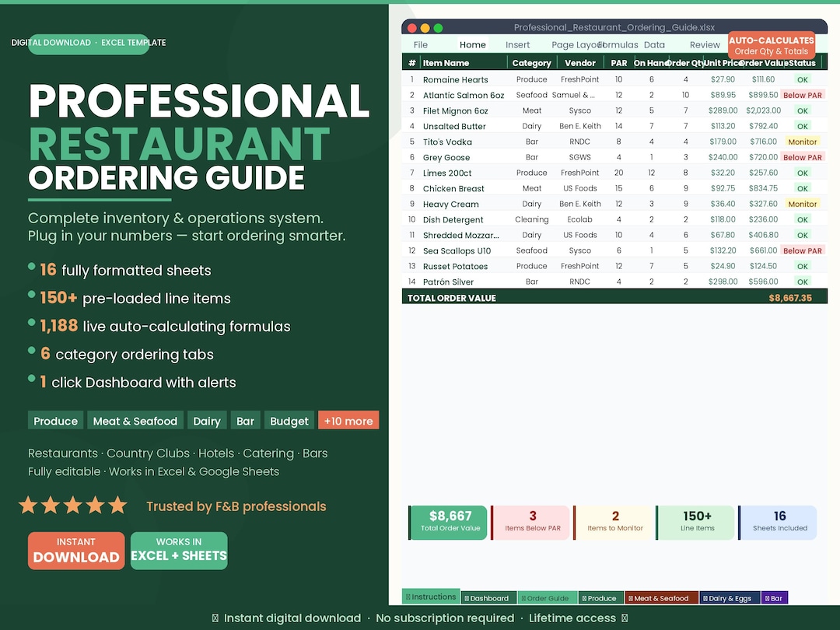Select the Limes 200ct item cell
This screenshot has width=840, height=630.
(447, 173)
